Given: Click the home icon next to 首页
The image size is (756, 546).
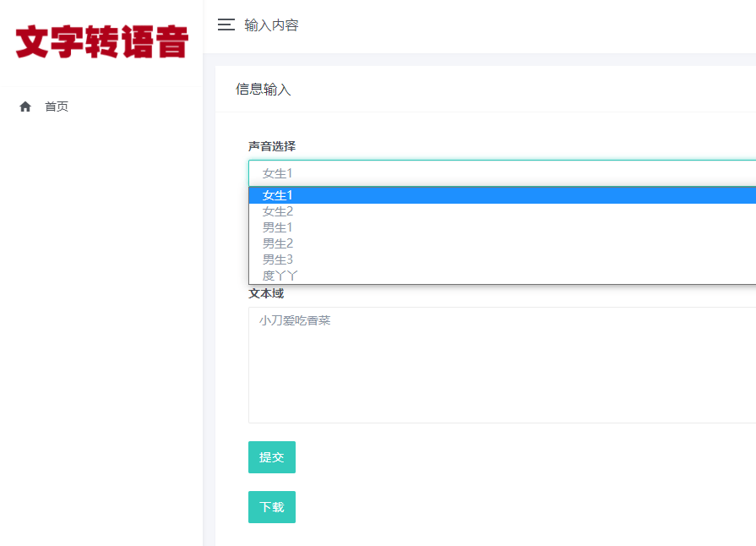Looking at the screenshot, I should [25, 106].
